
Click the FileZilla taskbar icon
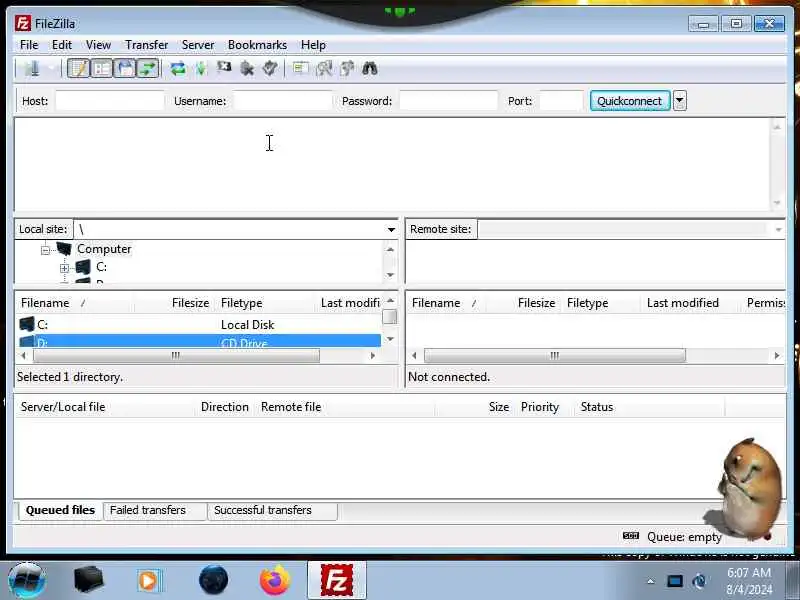(337, 581)
